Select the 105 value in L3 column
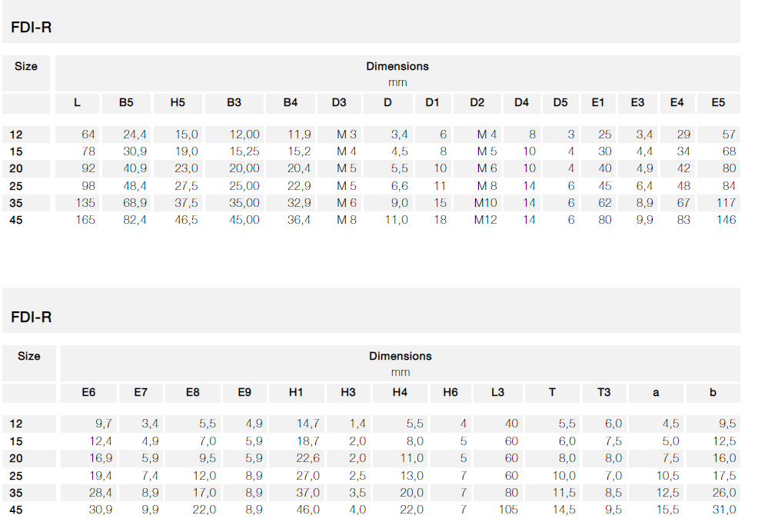758x532 pixels. pos(508,510)
